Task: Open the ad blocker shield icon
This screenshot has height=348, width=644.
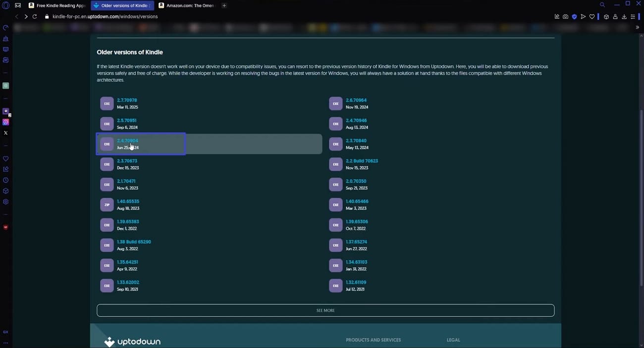Action: 574,16
